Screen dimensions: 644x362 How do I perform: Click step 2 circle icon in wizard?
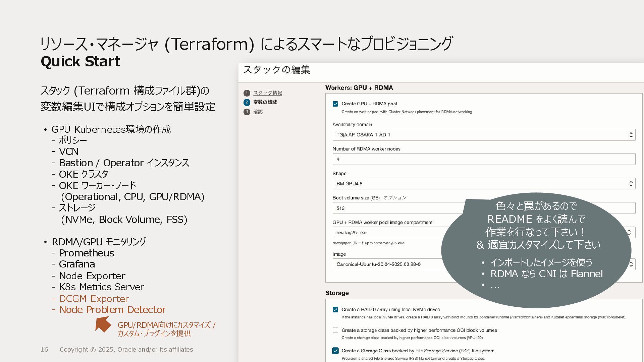pyautogui.click(x=247, y=103)
